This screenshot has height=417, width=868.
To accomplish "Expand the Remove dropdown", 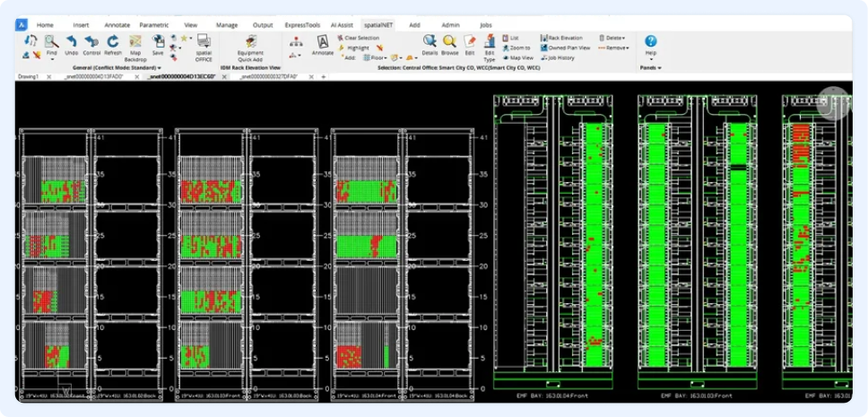I will (x=613, y=48).
